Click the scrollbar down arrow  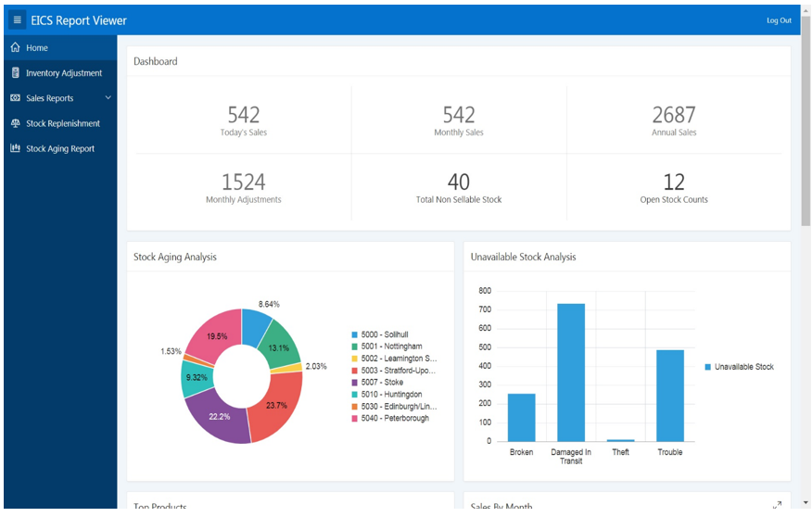pos(806,503)
